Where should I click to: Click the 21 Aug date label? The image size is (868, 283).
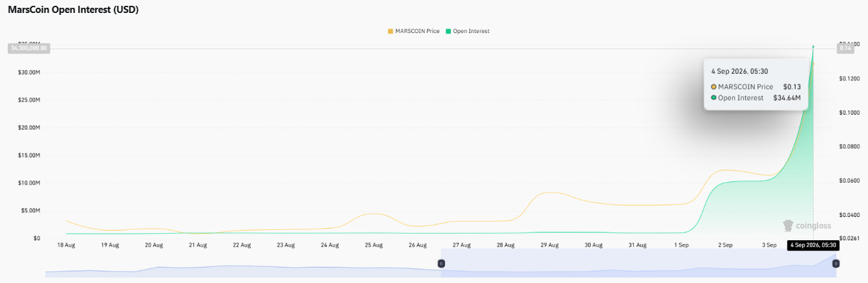(198, 245)
